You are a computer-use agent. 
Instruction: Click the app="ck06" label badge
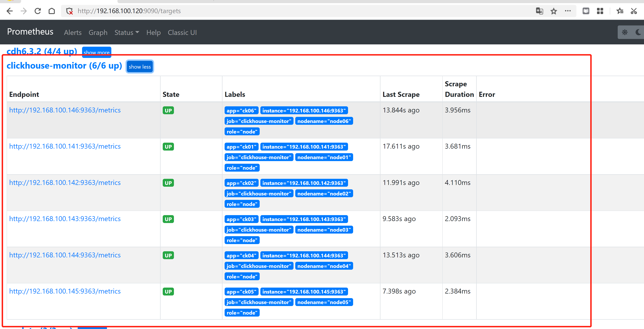[241, 110]
